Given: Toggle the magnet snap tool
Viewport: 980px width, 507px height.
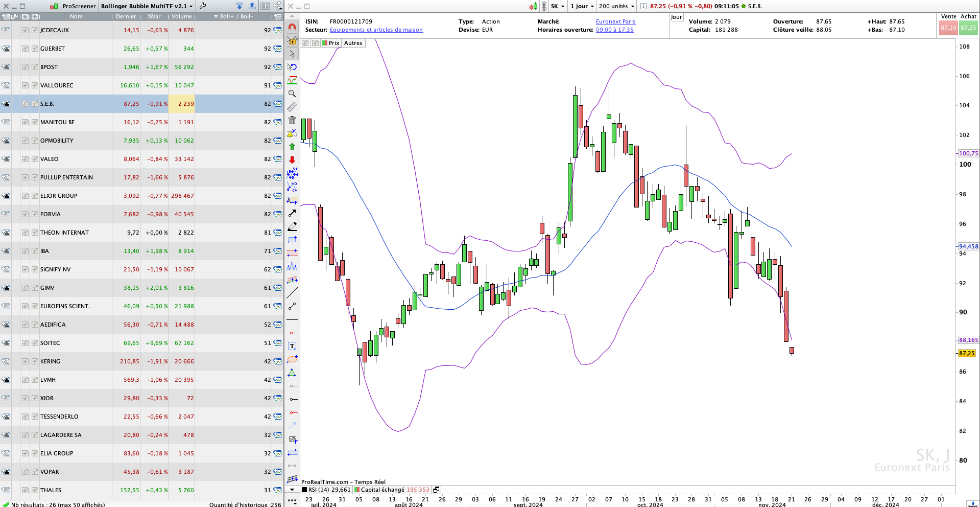Looking at the screenshot, I should (x=292, y=27).
